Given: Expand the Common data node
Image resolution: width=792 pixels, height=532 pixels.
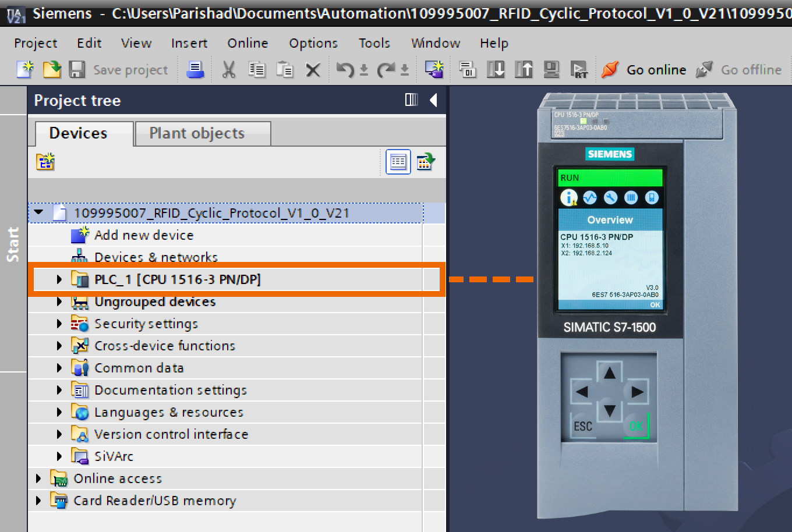Looking at the screenshot, I should coord(59,368).
